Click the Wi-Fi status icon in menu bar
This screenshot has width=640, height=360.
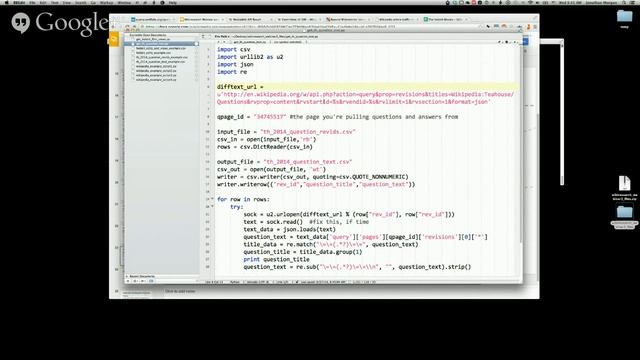click(x=531, y=2)
